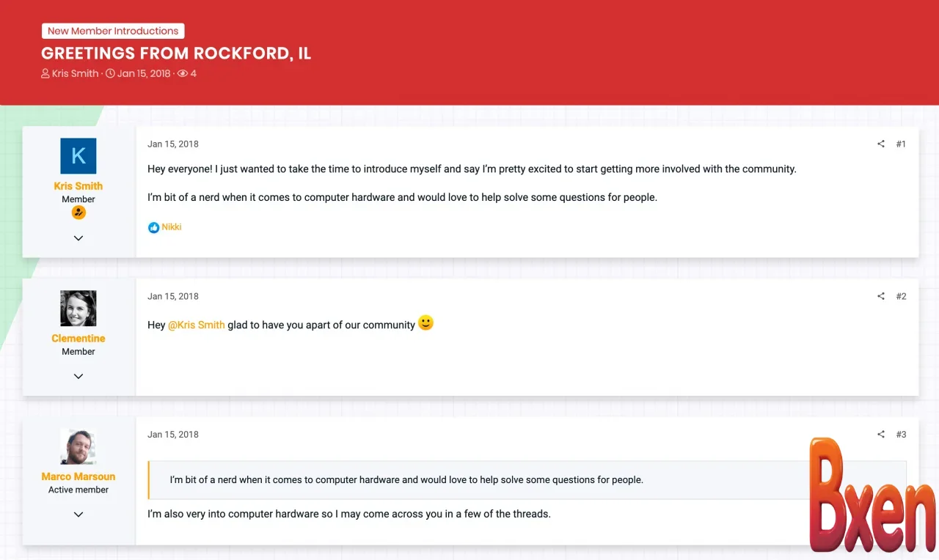Click the share icon on Clementine's reply
The image size is (939, 560).
tap(880, 296)
